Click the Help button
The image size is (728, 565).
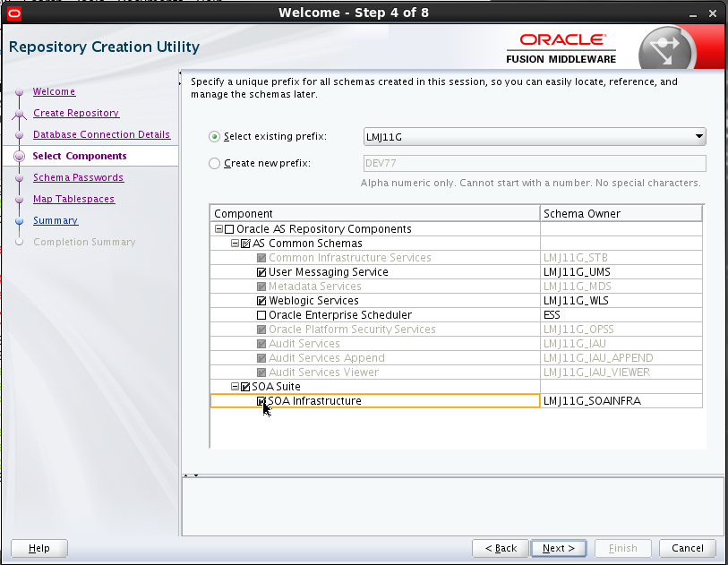(39, 548)
